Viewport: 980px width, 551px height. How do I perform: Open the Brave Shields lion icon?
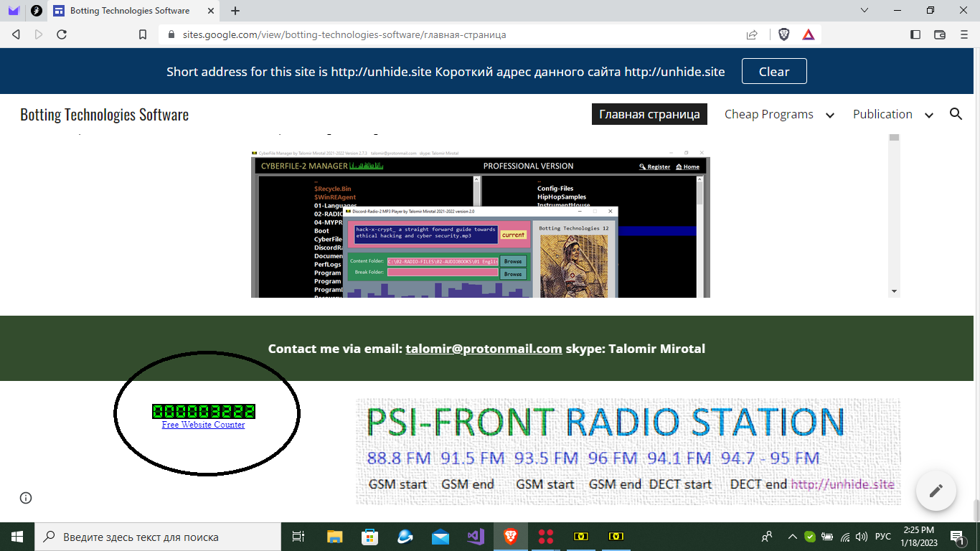783,34
